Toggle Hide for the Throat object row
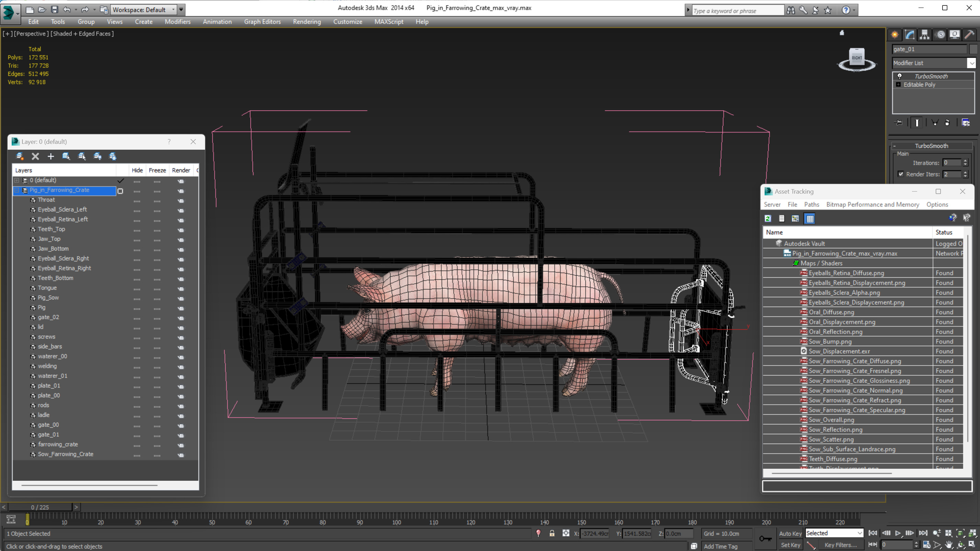The width and height of the screenshot is (980, 551). point(137,201)
